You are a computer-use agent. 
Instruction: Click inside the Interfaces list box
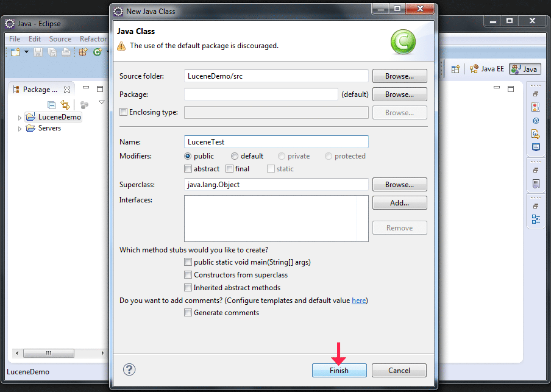tap(276, 219)
